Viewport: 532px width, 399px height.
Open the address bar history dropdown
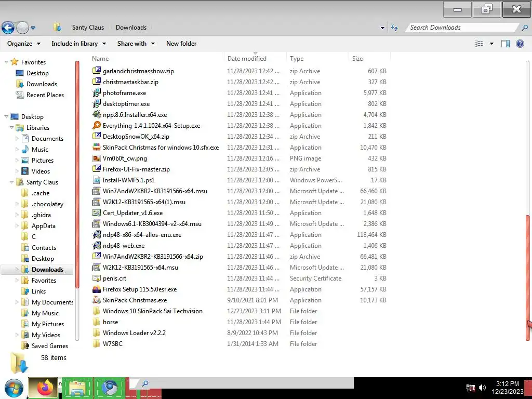[x=382, y=28]
